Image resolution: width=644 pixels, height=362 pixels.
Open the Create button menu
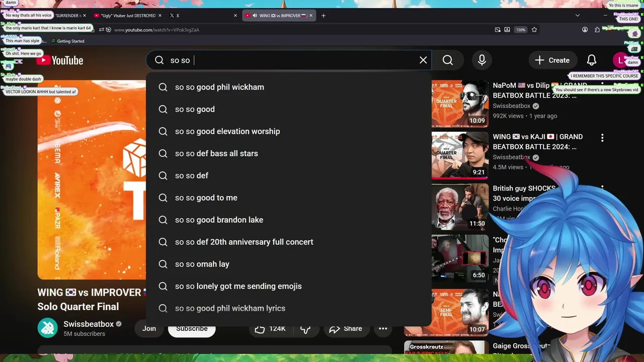point(552,60)
